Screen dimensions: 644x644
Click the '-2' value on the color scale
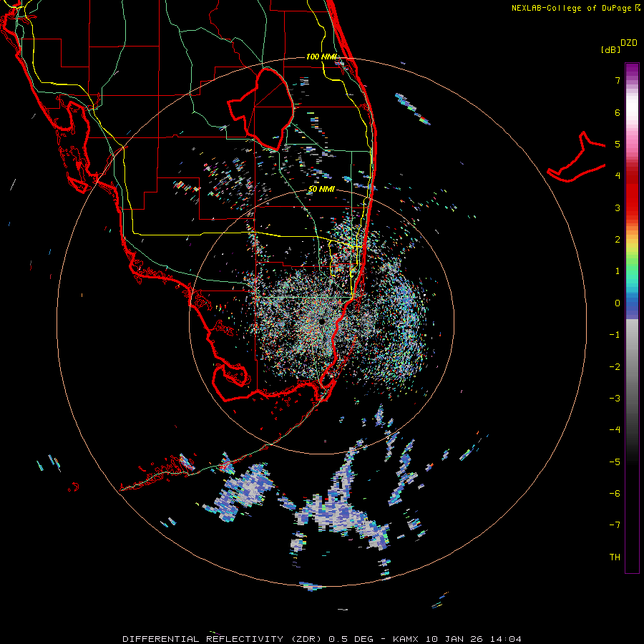[615, 366]
